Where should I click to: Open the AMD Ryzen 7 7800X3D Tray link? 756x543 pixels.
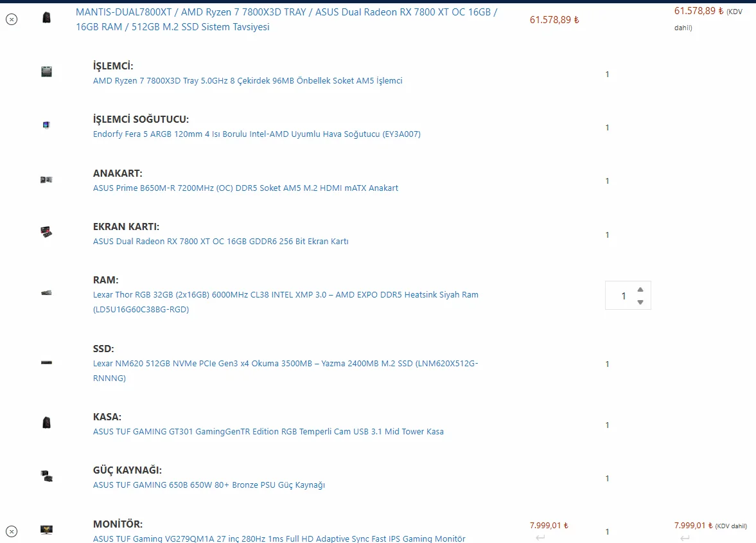tap(247, 80)
